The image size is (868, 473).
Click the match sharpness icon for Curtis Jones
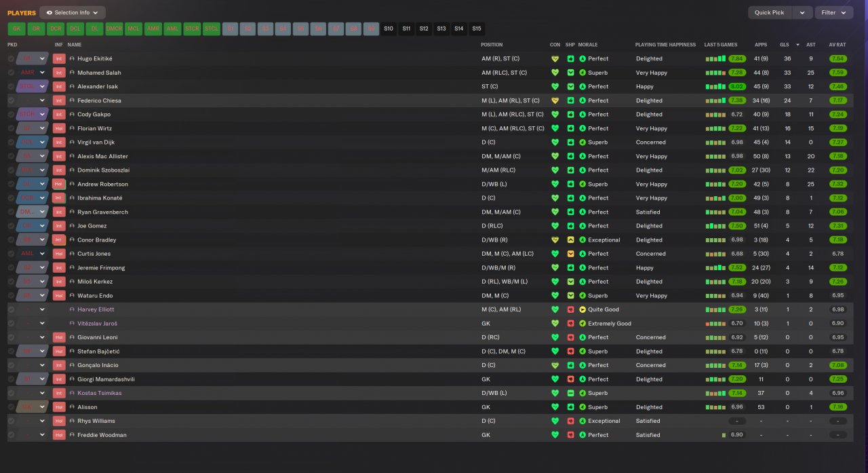pos(570,254)
